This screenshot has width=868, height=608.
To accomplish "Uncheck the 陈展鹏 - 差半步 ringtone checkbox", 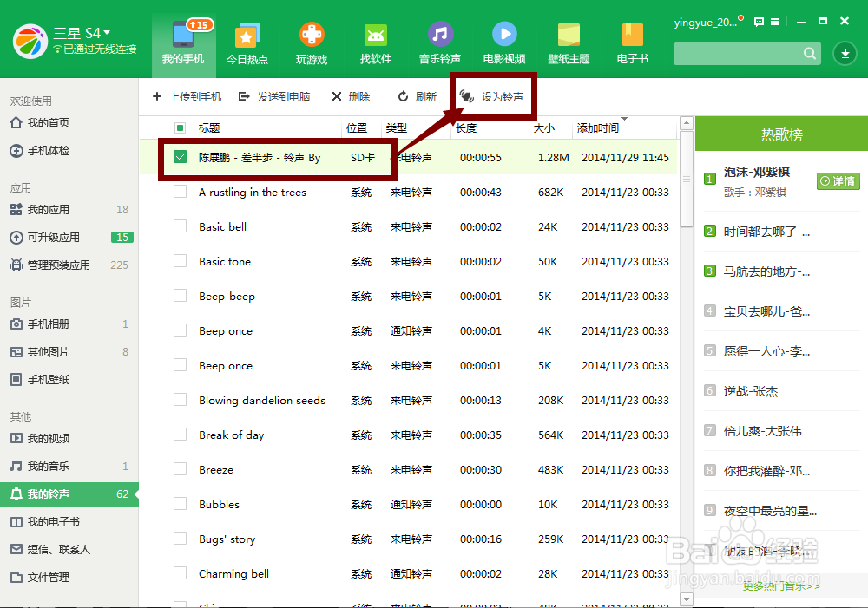I will [180, 157].
